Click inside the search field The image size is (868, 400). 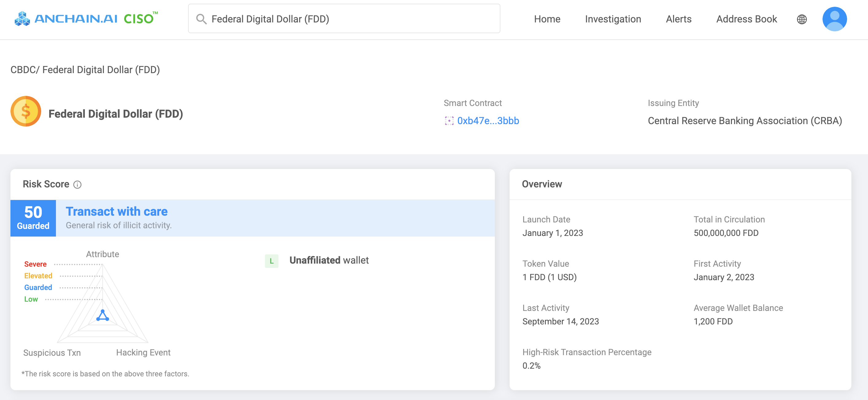pos(344,18)
